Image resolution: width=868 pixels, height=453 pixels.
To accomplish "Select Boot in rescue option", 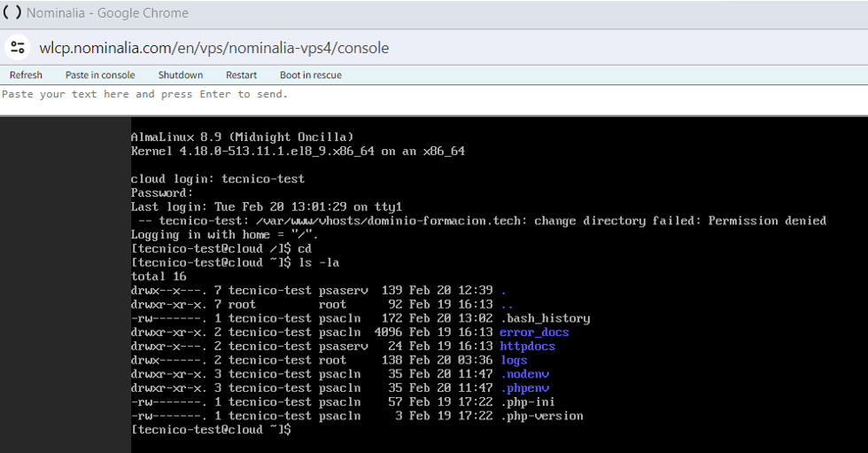I will point(310,75).
